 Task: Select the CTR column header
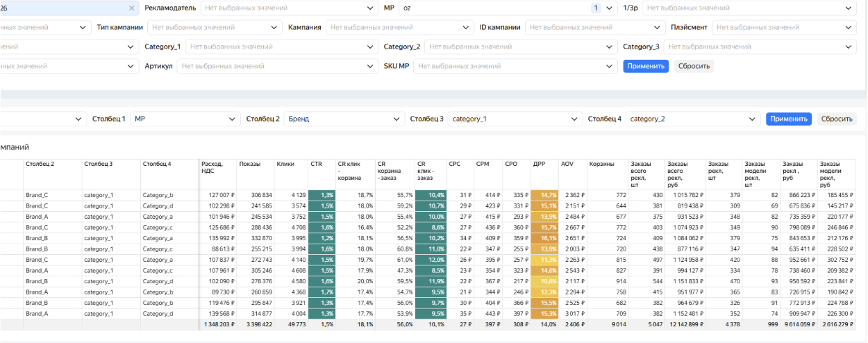click(316, 164)
